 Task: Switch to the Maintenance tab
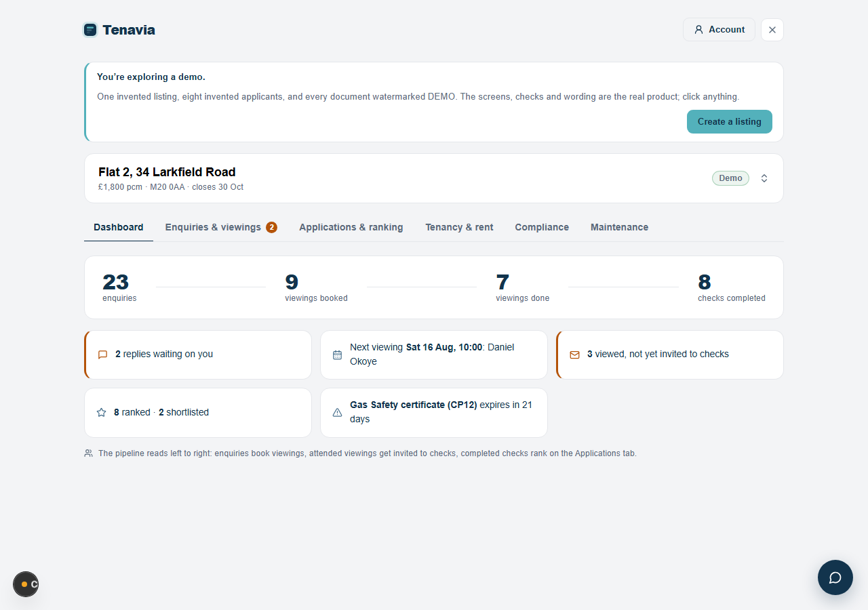coord(619,227)
